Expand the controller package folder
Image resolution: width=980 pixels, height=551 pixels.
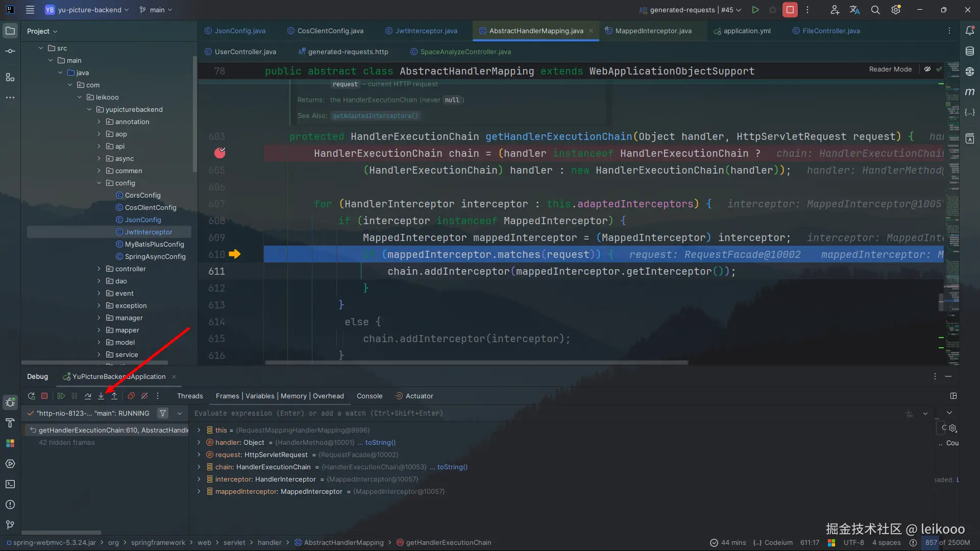coord(99,269)
